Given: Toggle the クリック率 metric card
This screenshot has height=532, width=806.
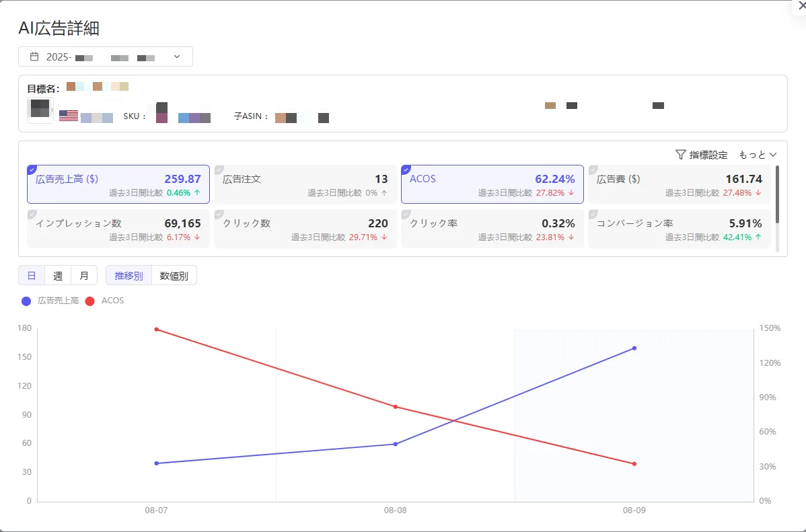Looking at the screenshot, I should (492, 229).
